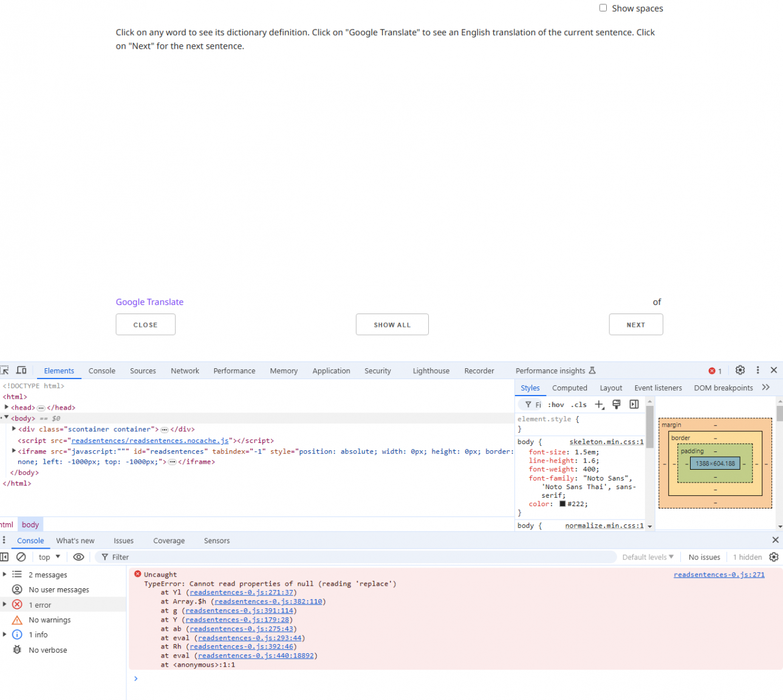
Task: Open the Performance tab
Action: (234, 371)
